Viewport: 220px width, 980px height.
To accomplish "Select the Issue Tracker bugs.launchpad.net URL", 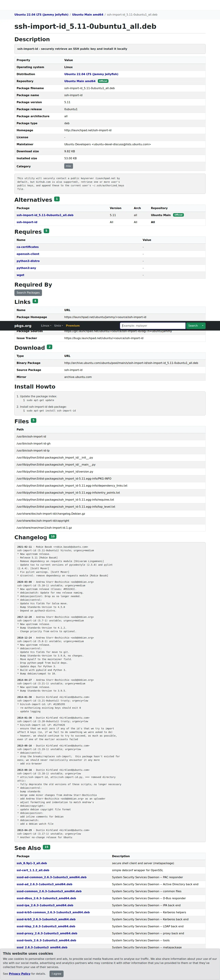I will [104, 338].
